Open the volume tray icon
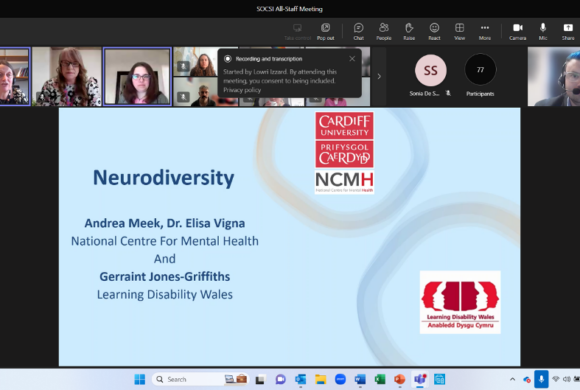Image resolution: width=580 pixels, height=390 pixels. click(x=566, y=379)
